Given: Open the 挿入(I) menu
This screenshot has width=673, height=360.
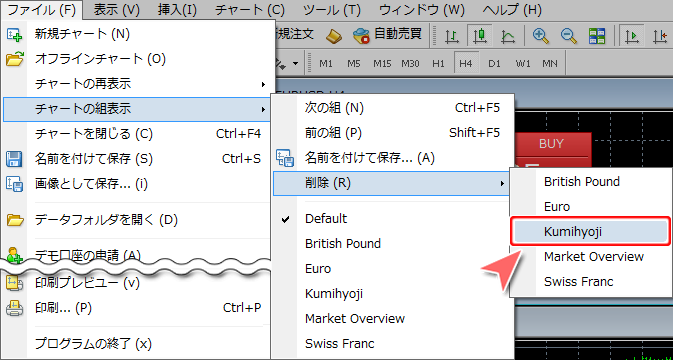Looking at the screenshot, I should coord(177,9).
